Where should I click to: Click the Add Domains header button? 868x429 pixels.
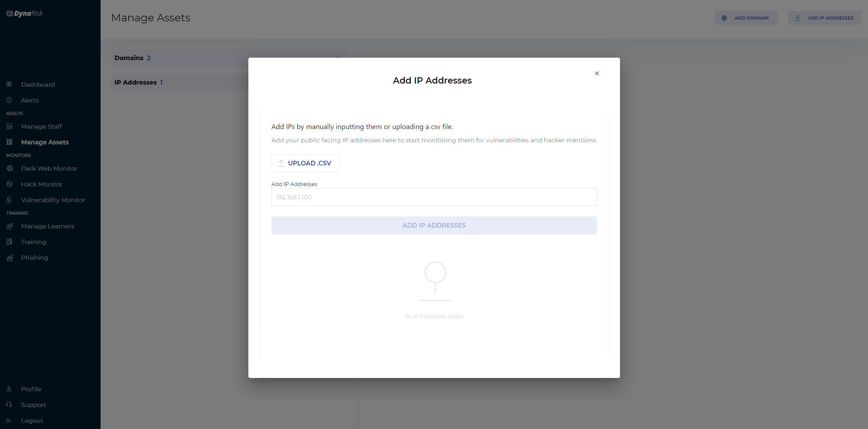pyautogui.click(x=746, y=18)
